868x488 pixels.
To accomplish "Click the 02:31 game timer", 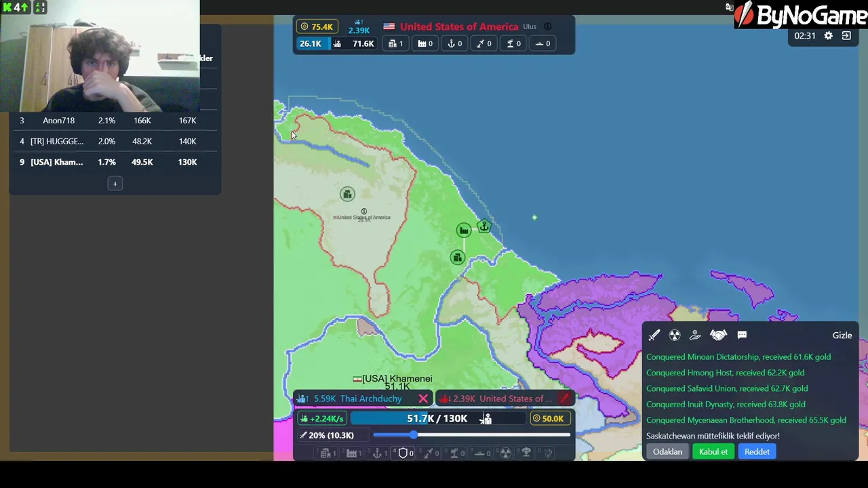I will click(805, 36).
